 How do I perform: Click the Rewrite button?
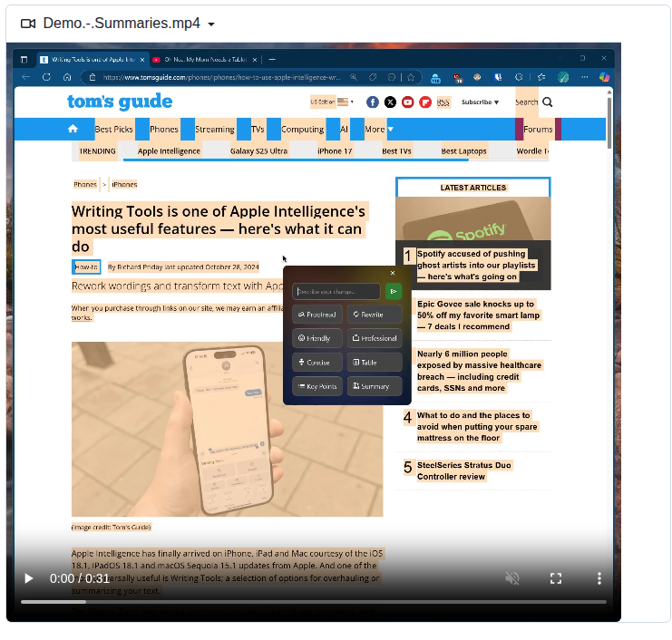tap(375, 315)
